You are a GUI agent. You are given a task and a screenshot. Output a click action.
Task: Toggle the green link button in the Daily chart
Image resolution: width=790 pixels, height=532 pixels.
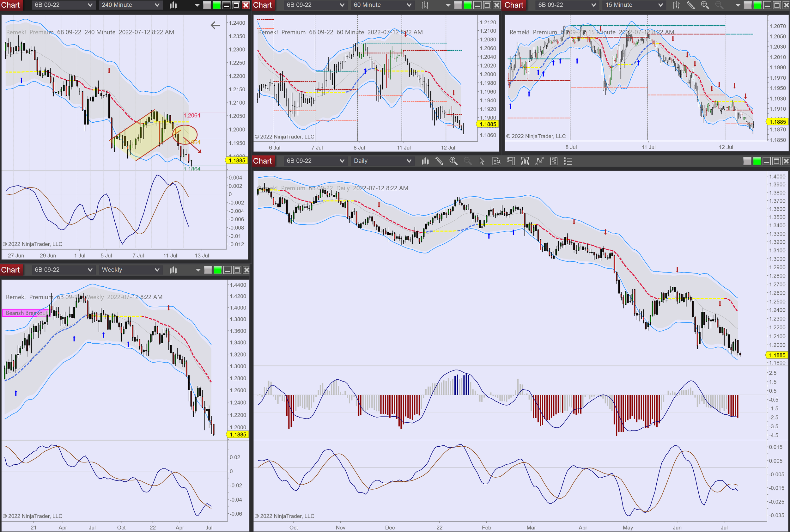(x=757, y=161)
